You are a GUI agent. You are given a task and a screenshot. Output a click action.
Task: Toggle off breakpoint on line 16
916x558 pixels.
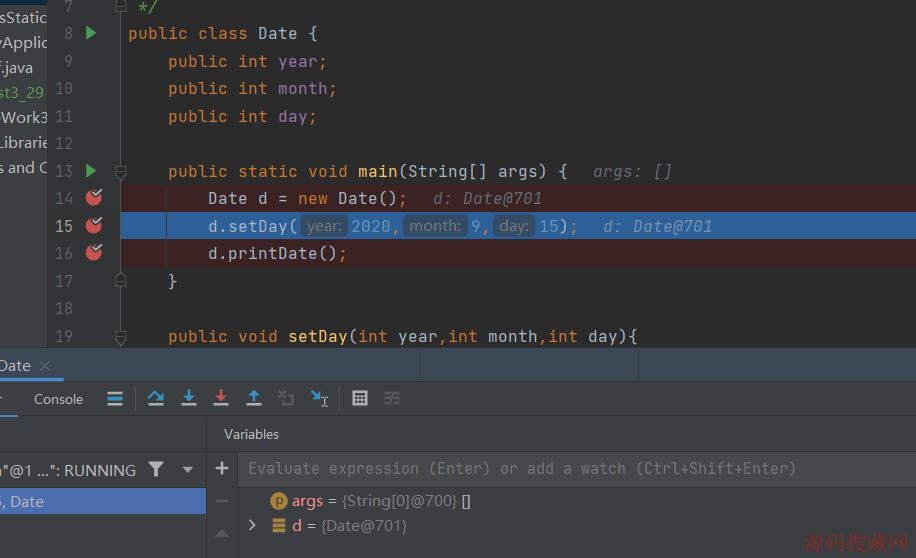click(x=94, y=253)
